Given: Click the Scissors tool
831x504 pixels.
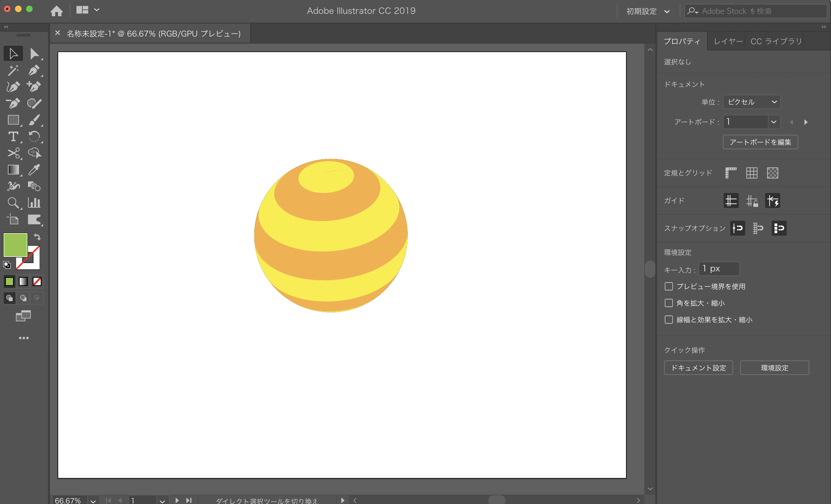Looking at the screenshot, I should pos(13,154).
